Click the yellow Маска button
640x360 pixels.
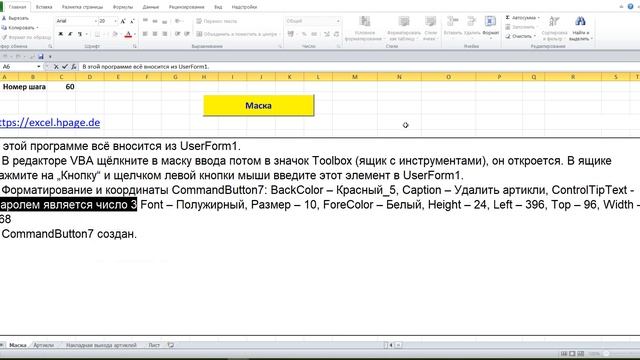258,105
